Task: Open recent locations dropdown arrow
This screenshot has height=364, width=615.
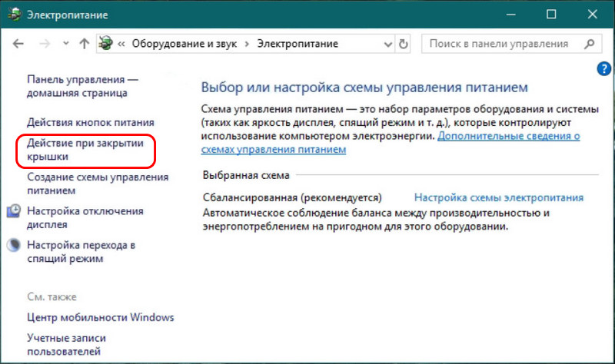Action: point(65,45)
